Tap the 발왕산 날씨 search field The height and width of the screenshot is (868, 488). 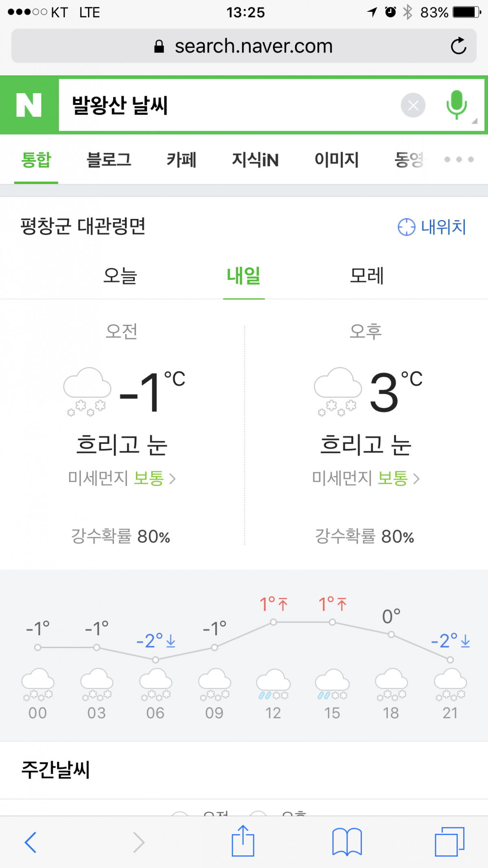click(228, 105)
